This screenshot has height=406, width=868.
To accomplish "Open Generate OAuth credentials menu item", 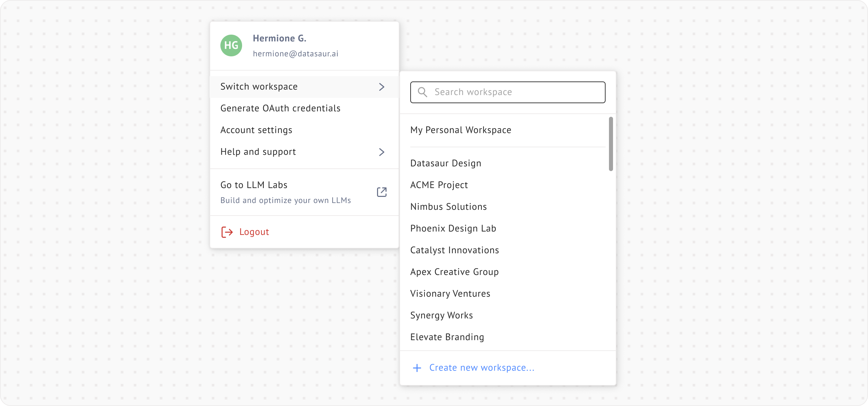I will pos(280,108).
